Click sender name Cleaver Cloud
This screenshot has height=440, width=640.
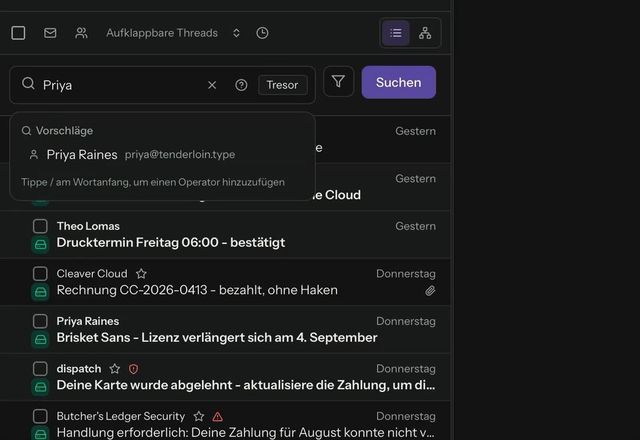pyautogui.click(x=92, y=273)
